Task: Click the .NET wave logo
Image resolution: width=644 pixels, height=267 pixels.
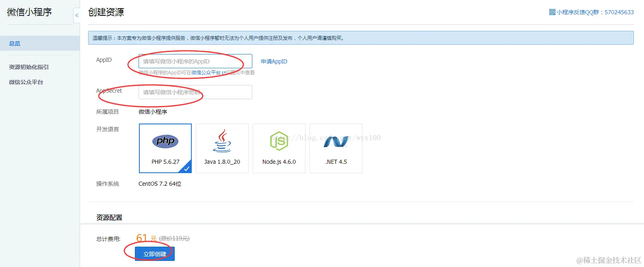Action: tap(336, 141)
